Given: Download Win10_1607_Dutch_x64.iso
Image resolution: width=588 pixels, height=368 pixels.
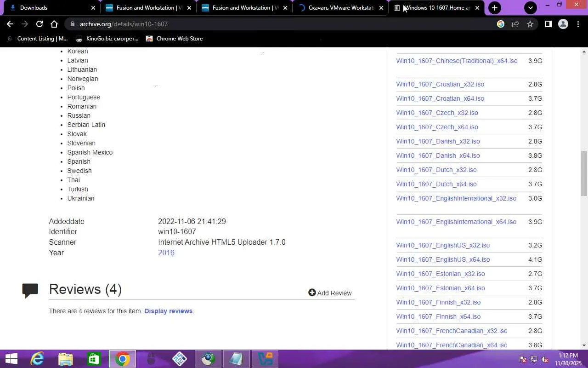Looking at the screenshot, I should 436,184.
